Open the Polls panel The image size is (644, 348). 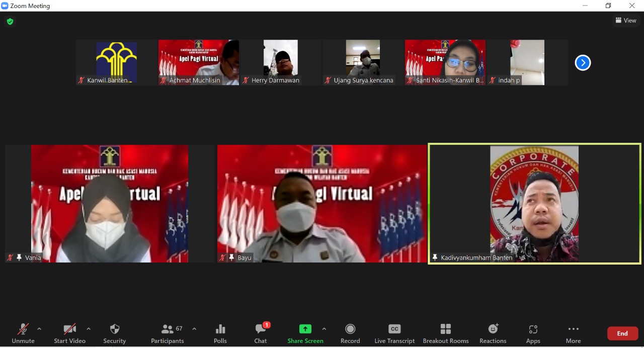click(220, 333)
